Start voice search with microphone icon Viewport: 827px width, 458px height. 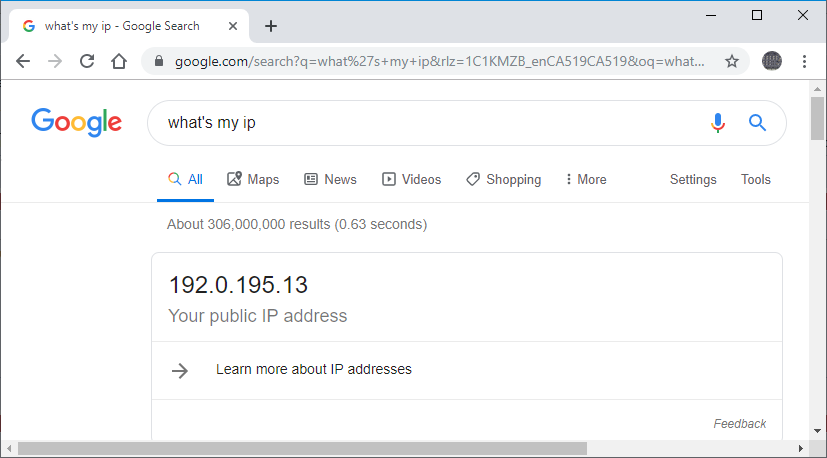tap(717, 123)
